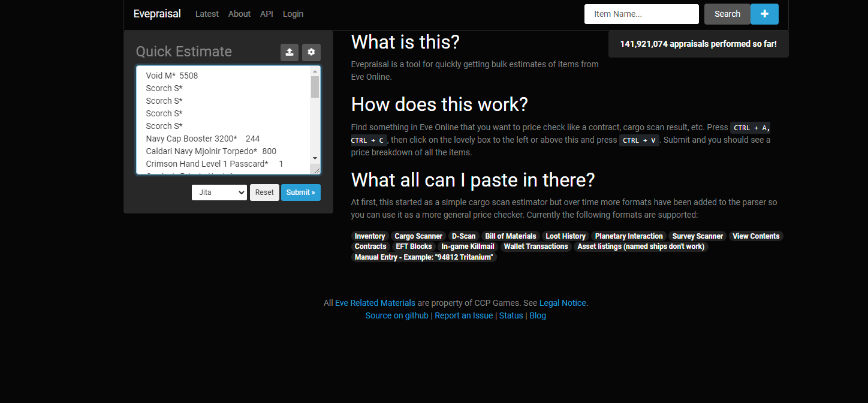Click the textarea scrollbar thumb
Image resolution: width=868 pixels, height=403 pixels.
315,87
